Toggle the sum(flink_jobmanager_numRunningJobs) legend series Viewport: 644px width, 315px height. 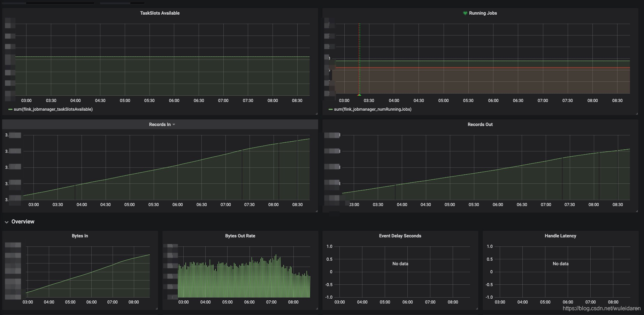coord(373,109)
